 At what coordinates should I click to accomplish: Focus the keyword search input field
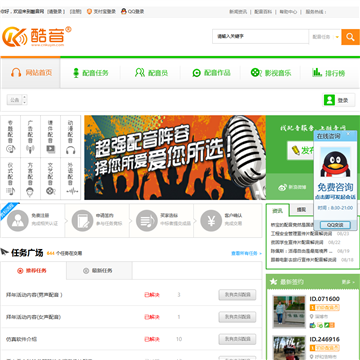pos(260,36)
